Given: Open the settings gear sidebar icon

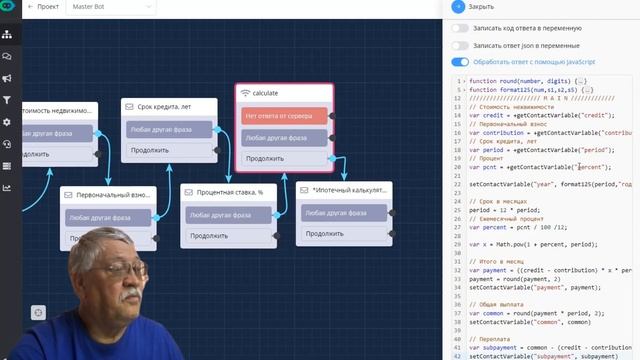Looking at the screenshot, I should tap(7, 122).
